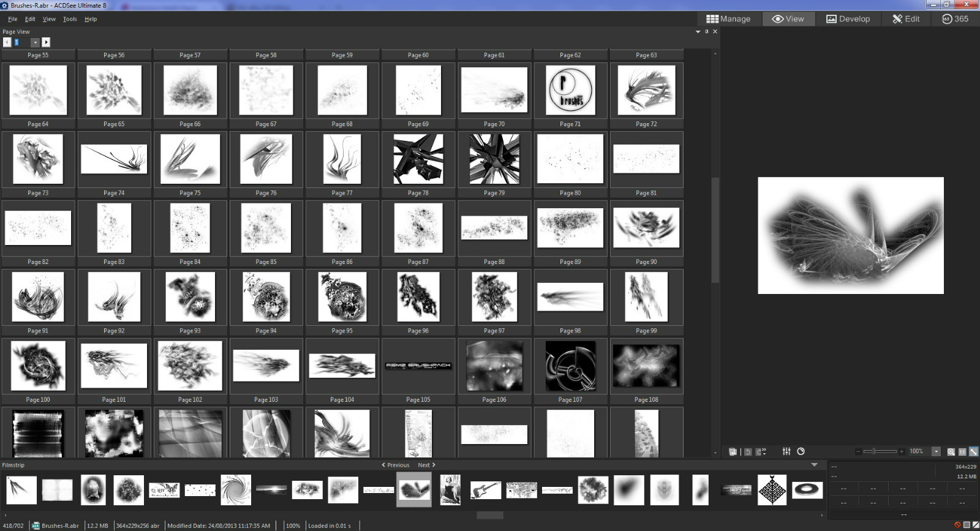Select the highlighted current thumbnail in filmstrip

pyautogui.click(x=414, y=490)
